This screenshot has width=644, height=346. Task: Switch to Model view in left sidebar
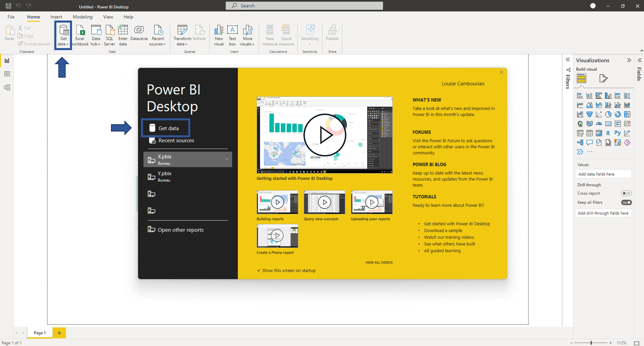click(7, 87)
